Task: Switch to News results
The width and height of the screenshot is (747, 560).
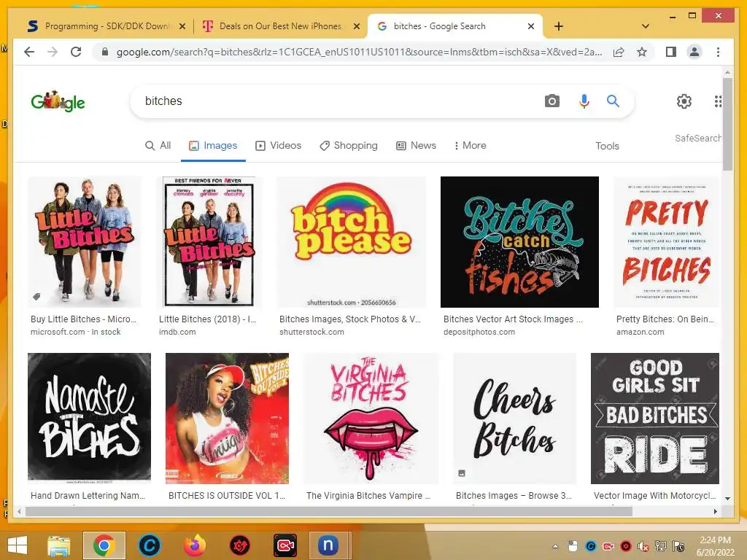Action: [416, 146]
